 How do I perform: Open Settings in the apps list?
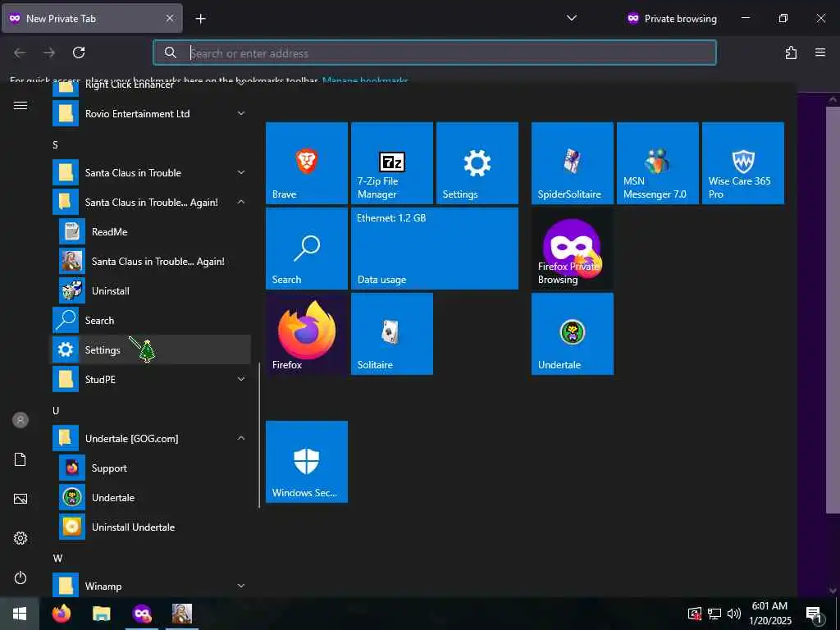(151, 349)
